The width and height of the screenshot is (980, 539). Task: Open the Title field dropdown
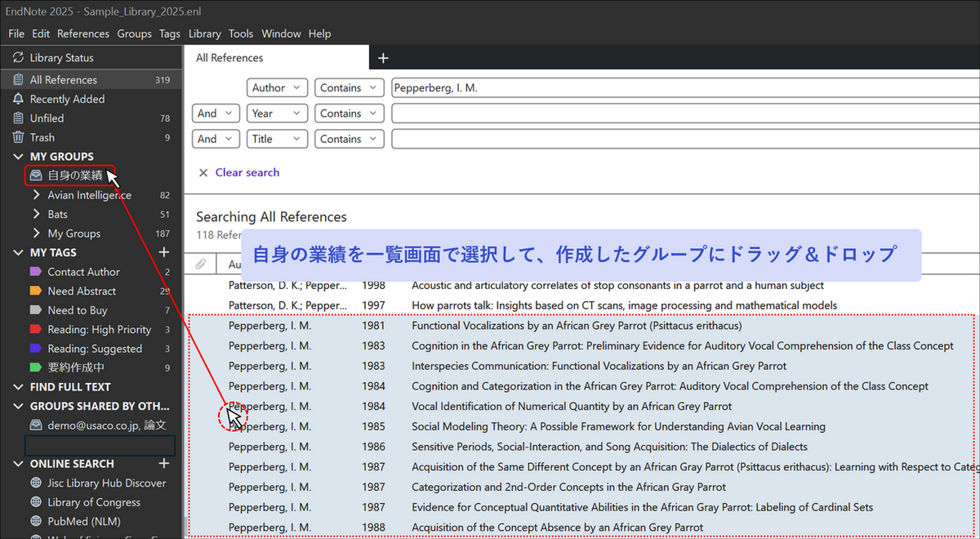point(278,139)
